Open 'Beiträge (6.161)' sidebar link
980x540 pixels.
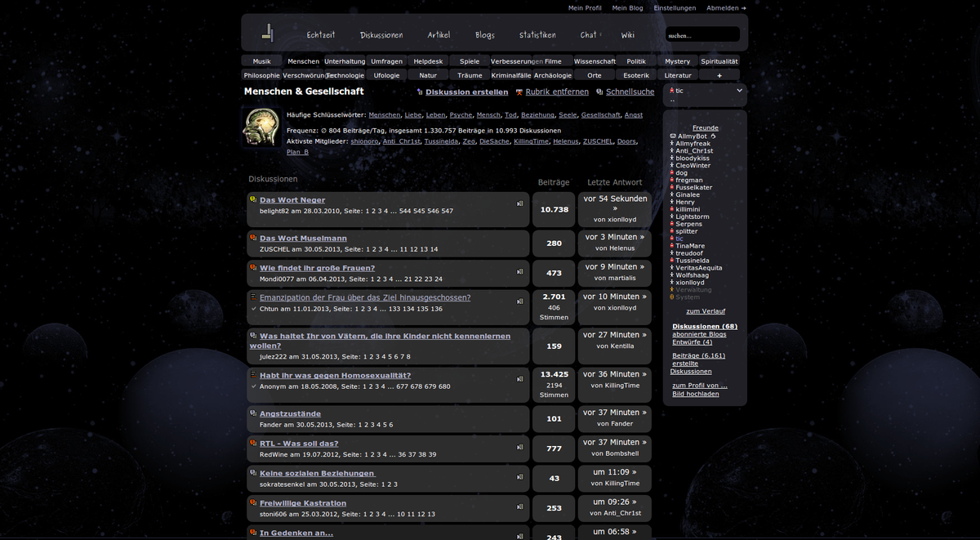[x=699, y=356]
